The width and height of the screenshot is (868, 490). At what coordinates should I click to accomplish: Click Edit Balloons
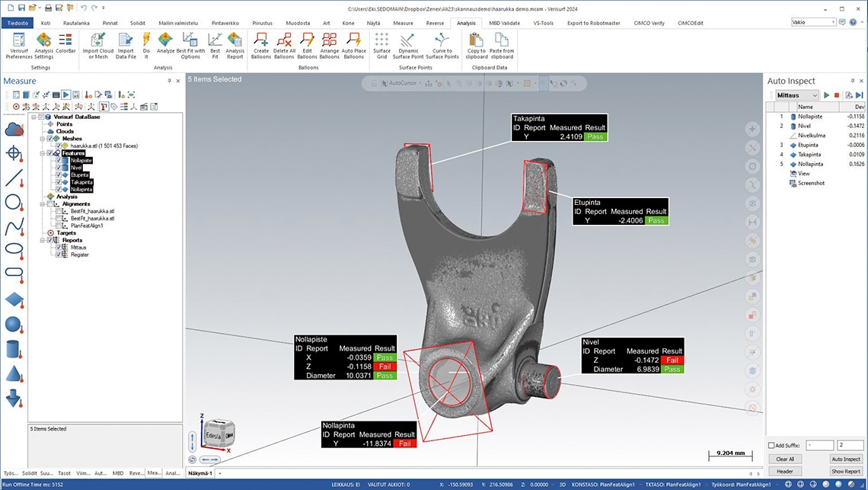308,46
